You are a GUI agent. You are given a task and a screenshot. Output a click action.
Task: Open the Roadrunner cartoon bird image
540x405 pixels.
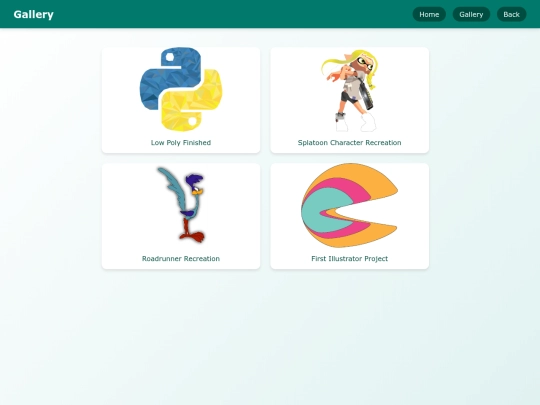[x=181, y=205]
